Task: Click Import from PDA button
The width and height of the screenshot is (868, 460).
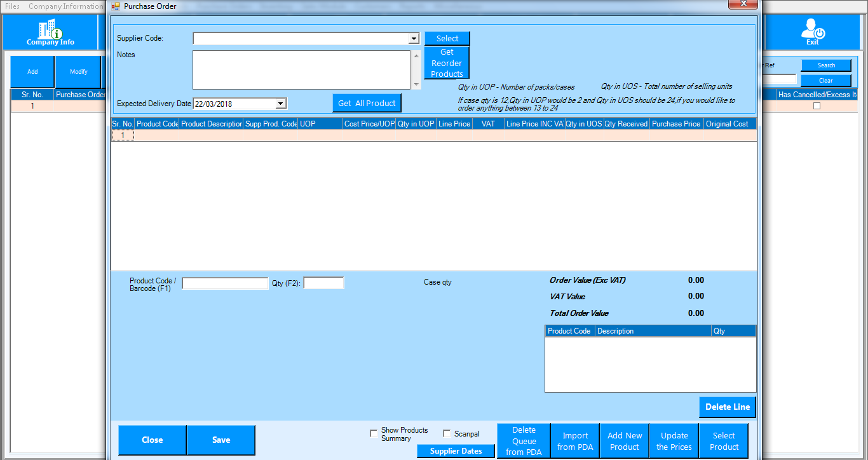Action: click(x=575, y=441)
